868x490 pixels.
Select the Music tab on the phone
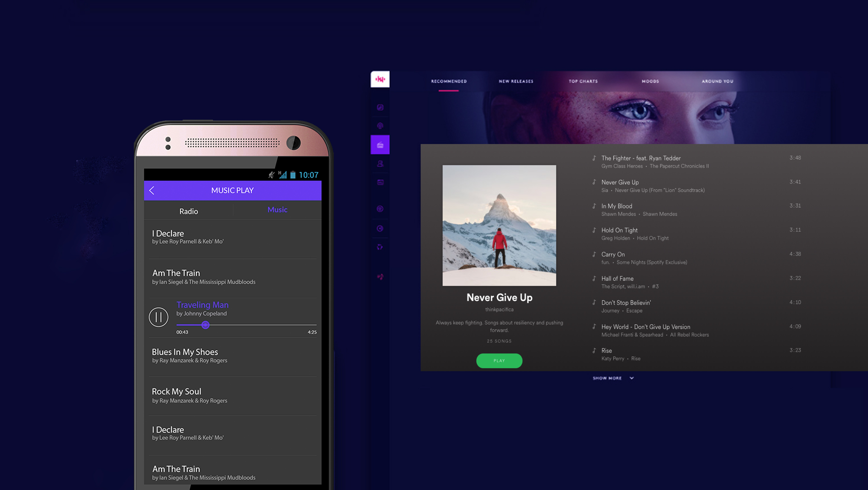[277, 210]
